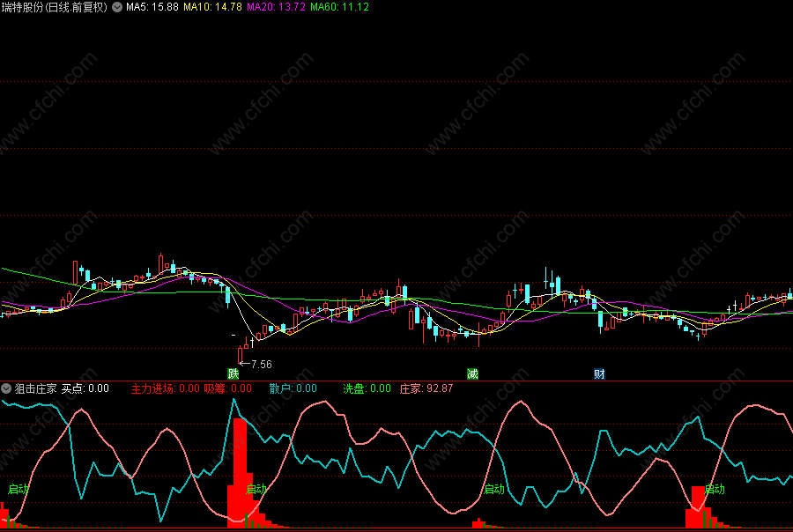The width and height of the screenshot is (793, 532).
Task: Click the 主力进场: 0.00 value
Action: 166,388
